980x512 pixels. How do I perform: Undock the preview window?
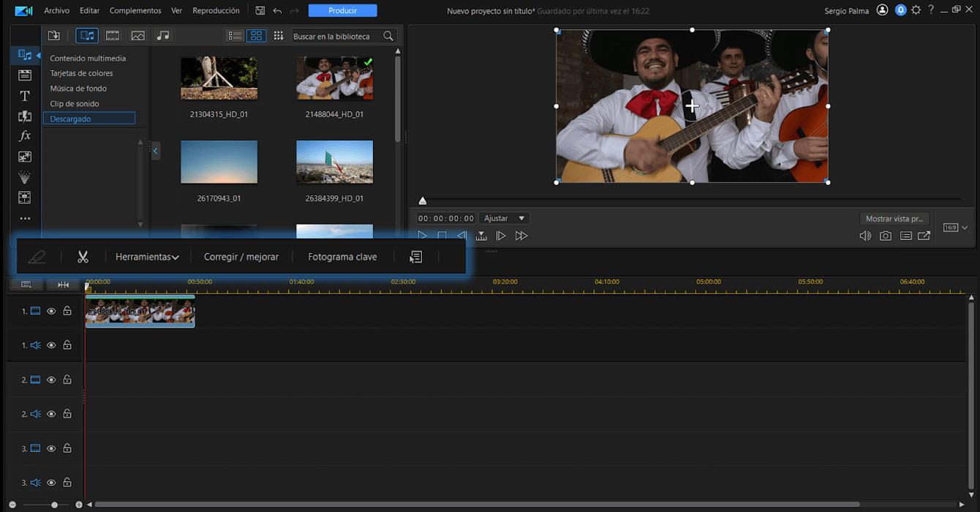point(924,236)
